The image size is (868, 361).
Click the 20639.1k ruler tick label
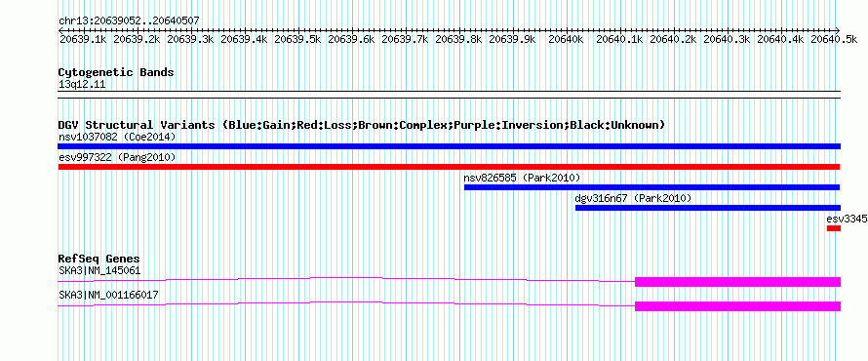(x=84, y=39)
